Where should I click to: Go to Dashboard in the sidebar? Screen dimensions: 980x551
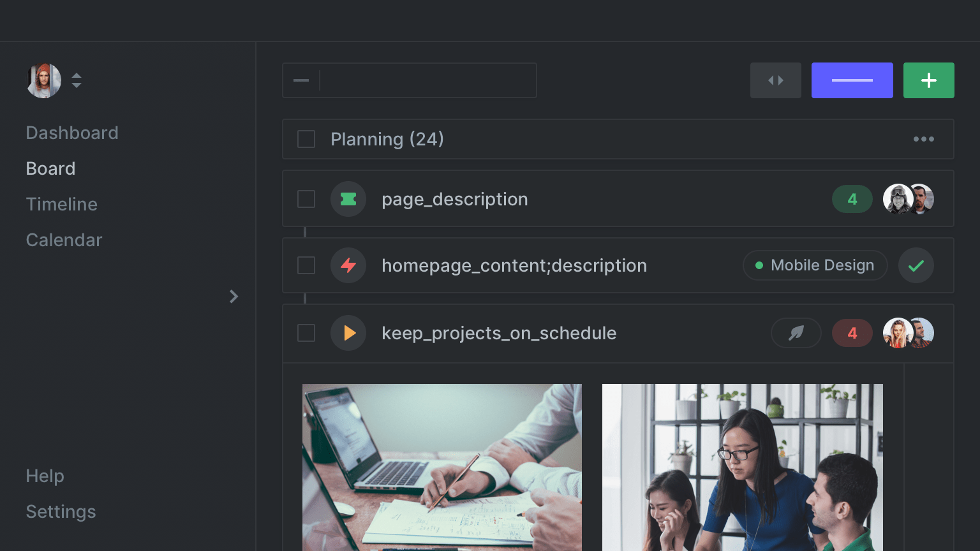coord(72,133)
